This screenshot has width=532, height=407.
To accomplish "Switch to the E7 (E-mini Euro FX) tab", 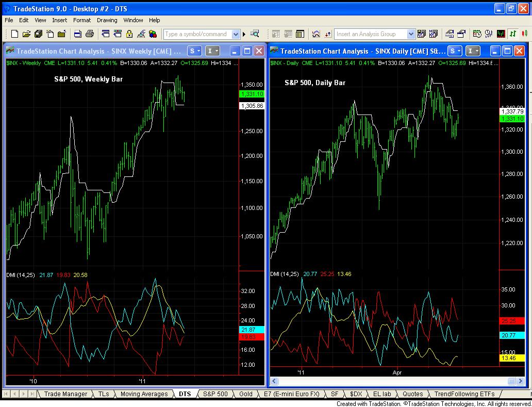I will (291, 394).
